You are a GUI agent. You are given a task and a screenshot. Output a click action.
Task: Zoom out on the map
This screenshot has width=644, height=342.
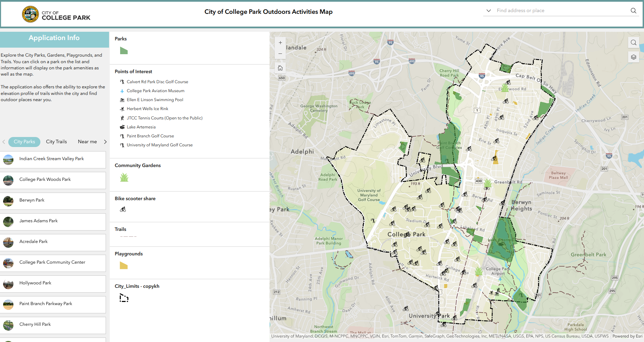point(280,53)
